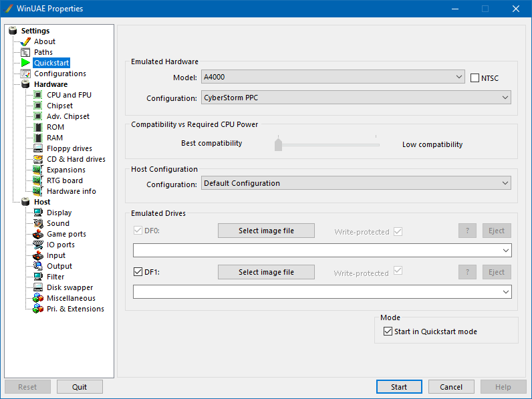Expand the CyberStorm PPC configuration dropdown
Viewport: 532px width, 399px height.
point(356,98)
